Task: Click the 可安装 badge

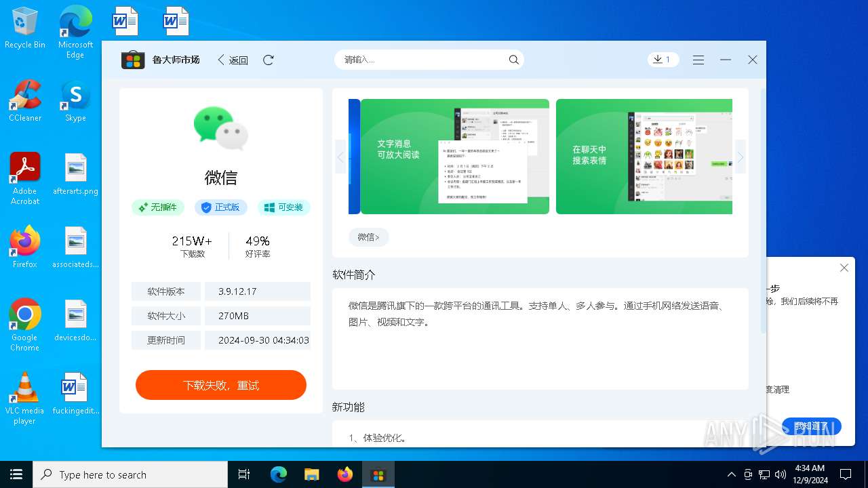Action: click(x=284, y=207)
